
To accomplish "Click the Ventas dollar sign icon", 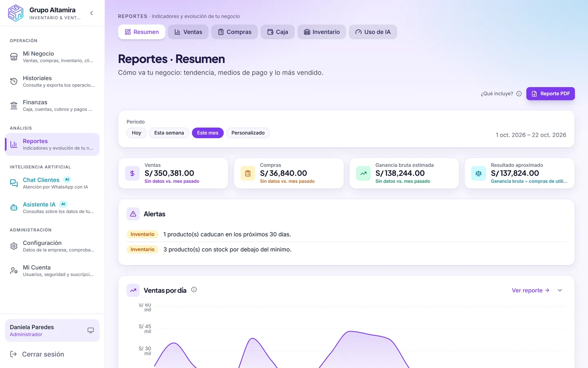I will (132, 173).
